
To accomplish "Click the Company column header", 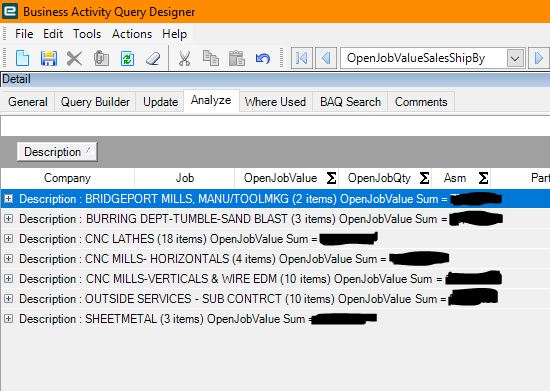I will [67, 178].
